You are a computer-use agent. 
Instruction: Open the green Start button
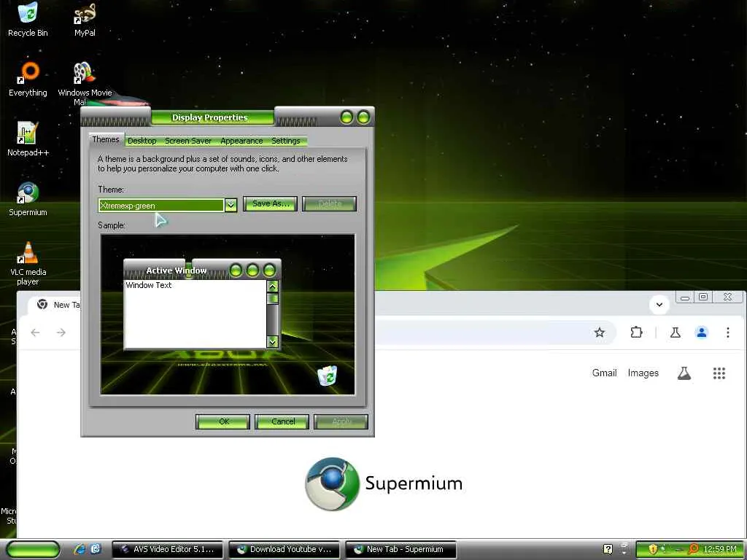(x=33, y=550)
